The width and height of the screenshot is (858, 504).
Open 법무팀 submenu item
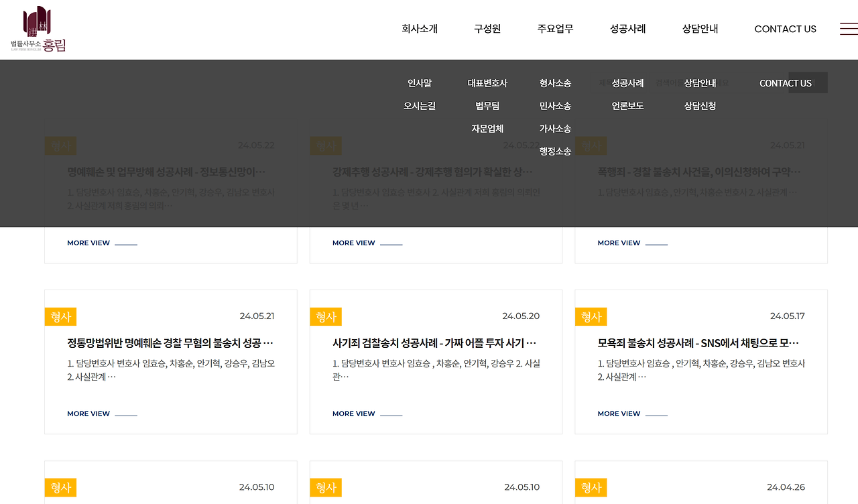487,106
